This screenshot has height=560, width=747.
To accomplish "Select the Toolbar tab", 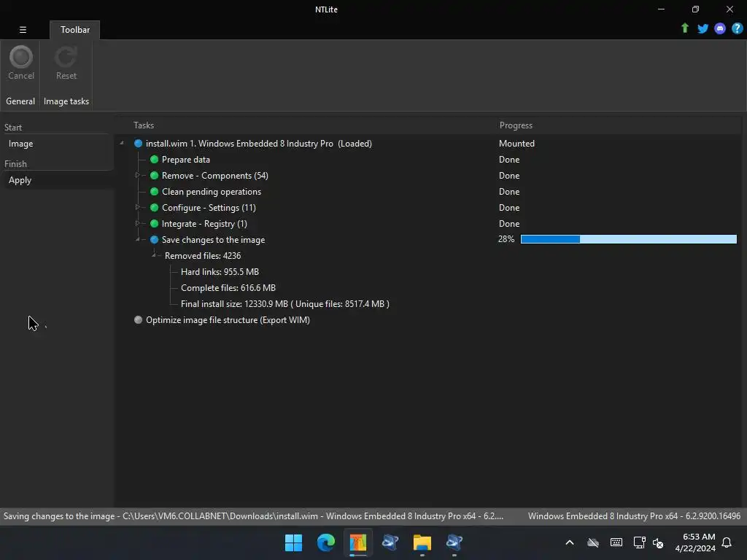I will tap(75, 30).
